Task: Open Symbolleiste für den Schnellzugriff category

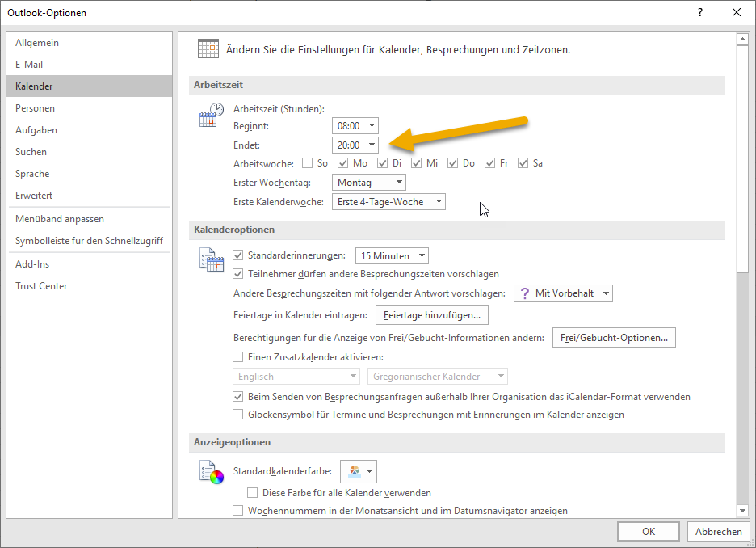Action: click(x=89, y=240)
